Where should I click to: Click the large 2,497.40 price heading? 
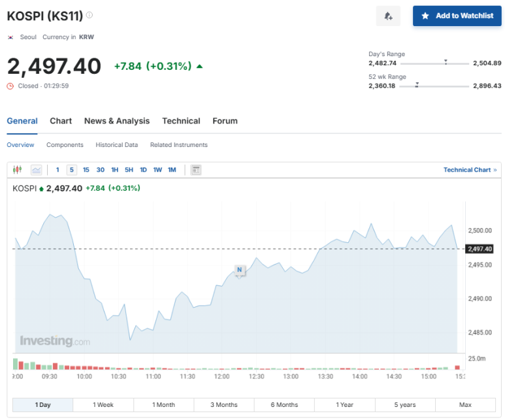pos(54,67)
